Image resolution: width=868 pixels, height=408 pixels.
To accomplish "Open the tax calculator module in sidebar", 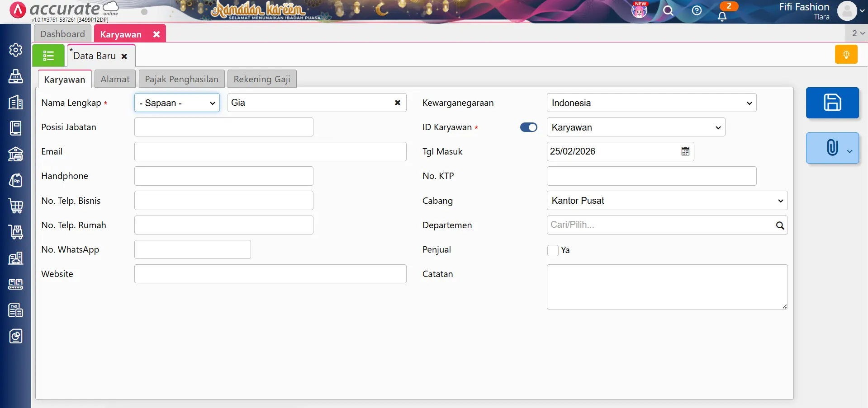I will tap(16, 310).
